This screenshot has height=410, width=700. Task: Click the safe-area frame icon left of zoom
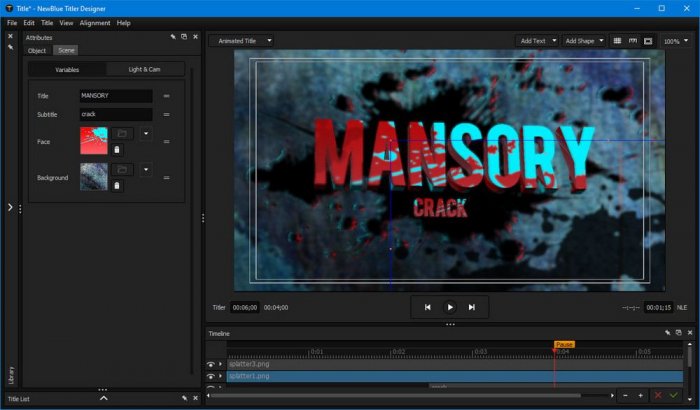click(648, 41)
